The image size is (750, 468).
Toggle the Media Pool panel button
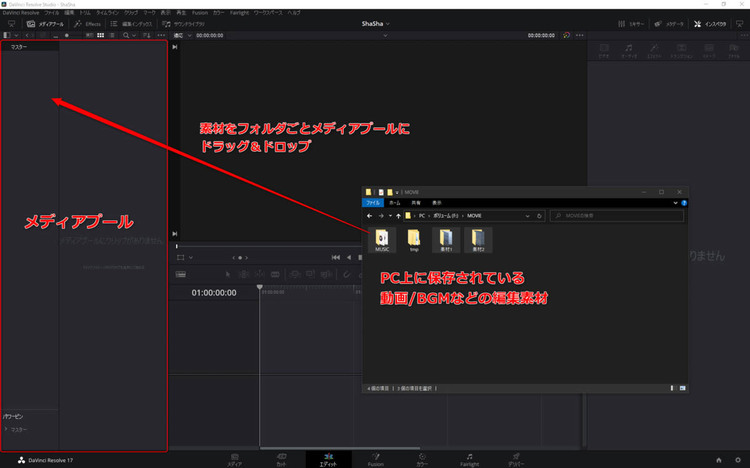(x=47, y=22)
